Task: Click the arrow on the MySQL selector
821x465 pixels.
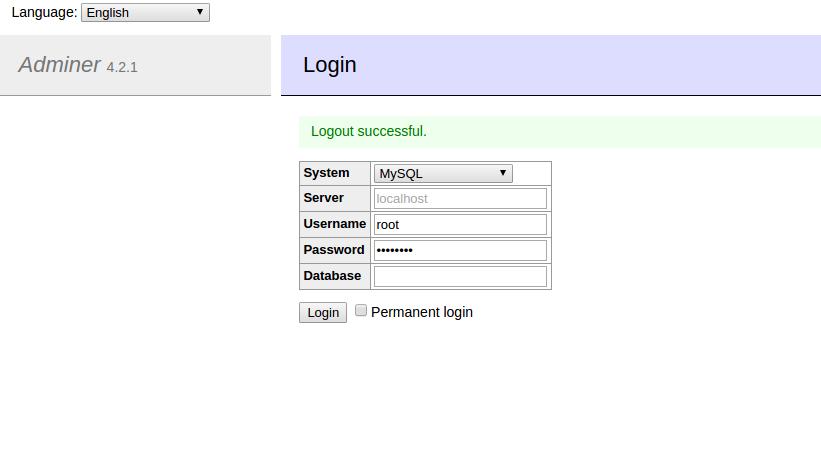Action: pos(503,173)
